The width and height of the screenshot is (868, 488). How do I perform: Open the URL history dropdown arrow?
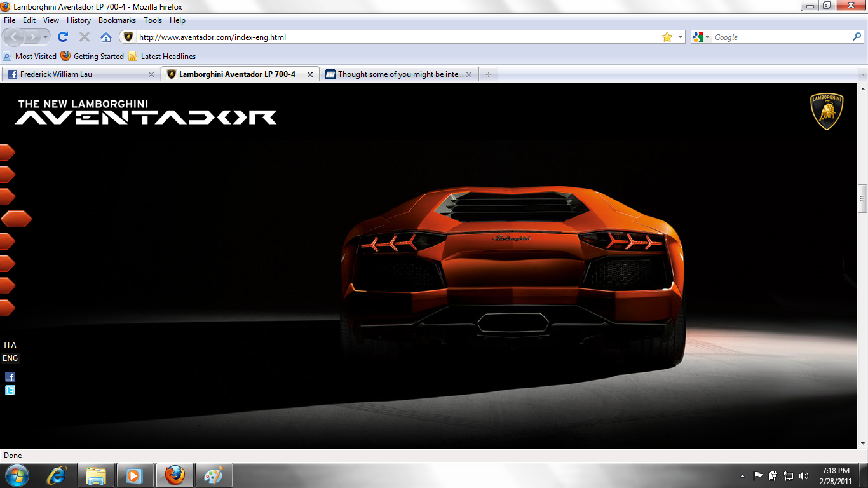click(680, 37)
